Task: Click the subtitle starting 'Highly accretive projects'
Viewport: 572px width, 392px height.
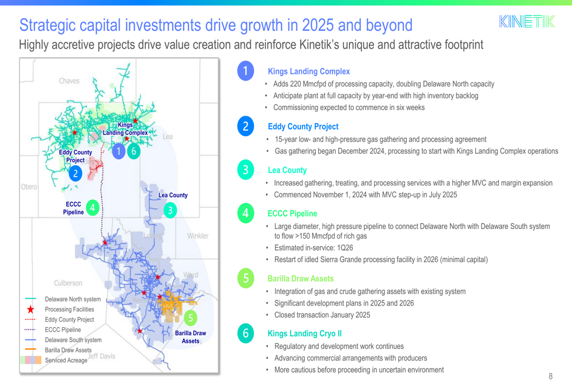Action: click(x=251, y=45)
